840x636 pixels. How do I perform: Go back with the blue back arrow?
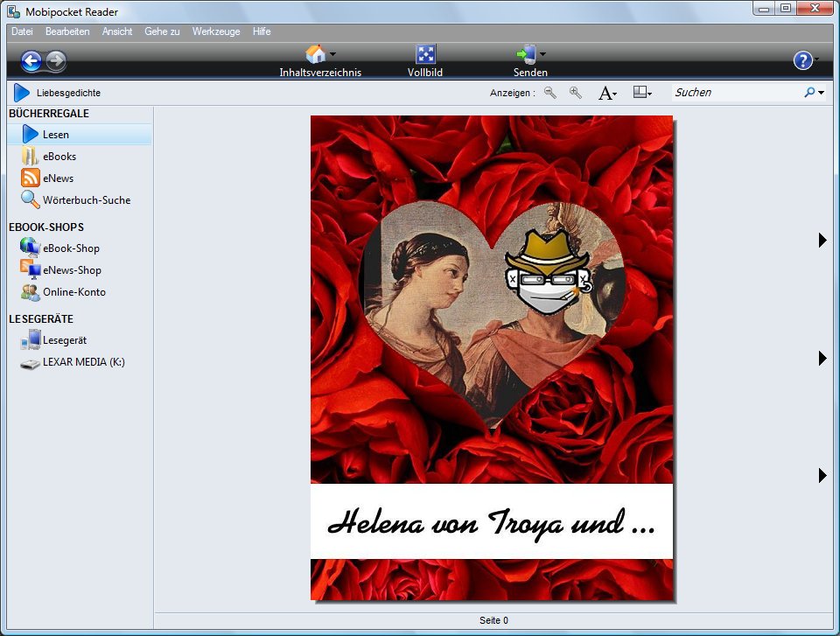click(x=31, y=61)
